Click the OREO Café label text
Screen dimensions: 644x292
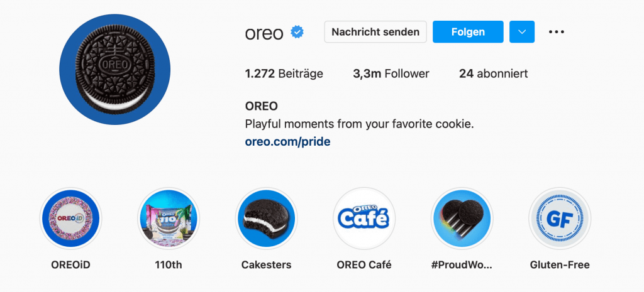tap(364, 264)
